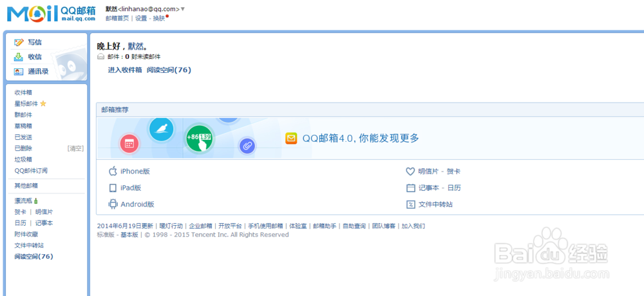Click the green bottle icon beside 漂流瓶
644x296 pixels.
[x=35, y=201]
